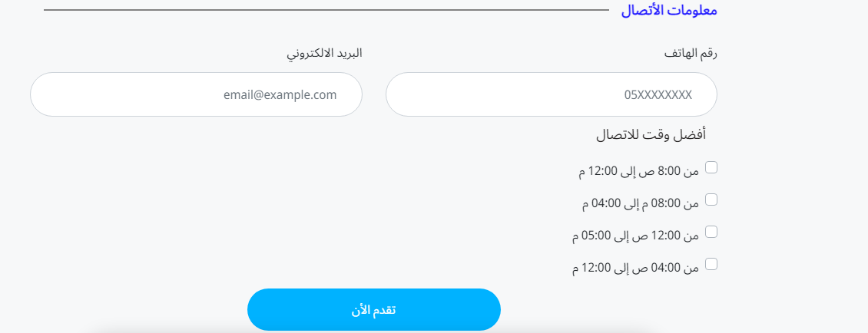Click label text 'من 12:00 ص إلى 05:00 م'

(x=636, y=236)
